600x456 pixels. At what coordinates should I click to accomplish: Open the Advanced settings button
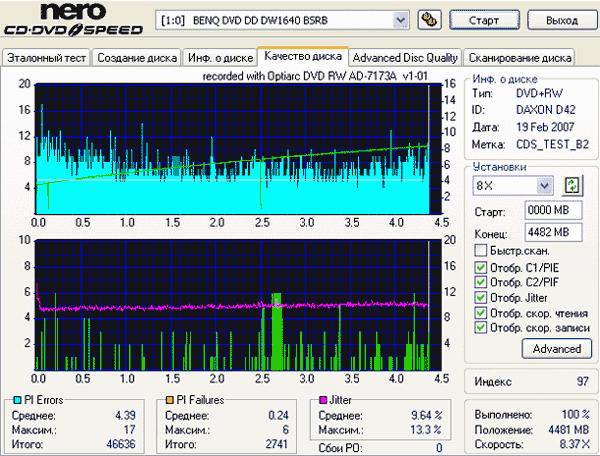click(556, 349)
